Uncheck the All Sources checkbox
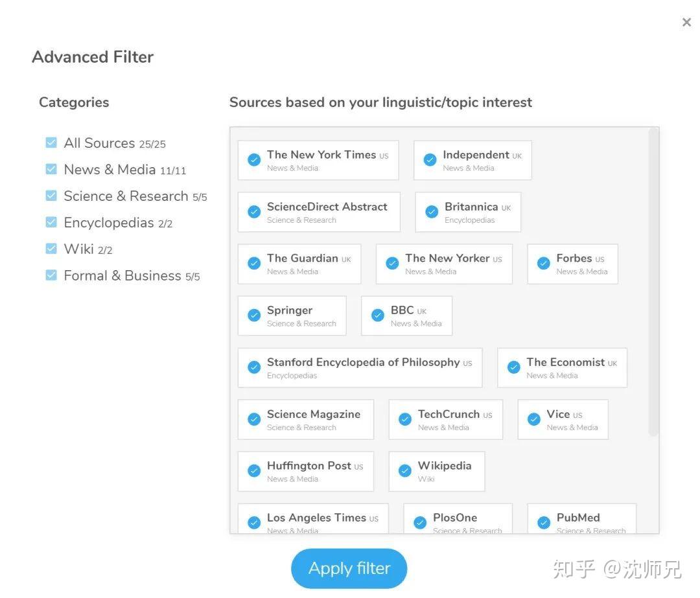 point(51,143)
